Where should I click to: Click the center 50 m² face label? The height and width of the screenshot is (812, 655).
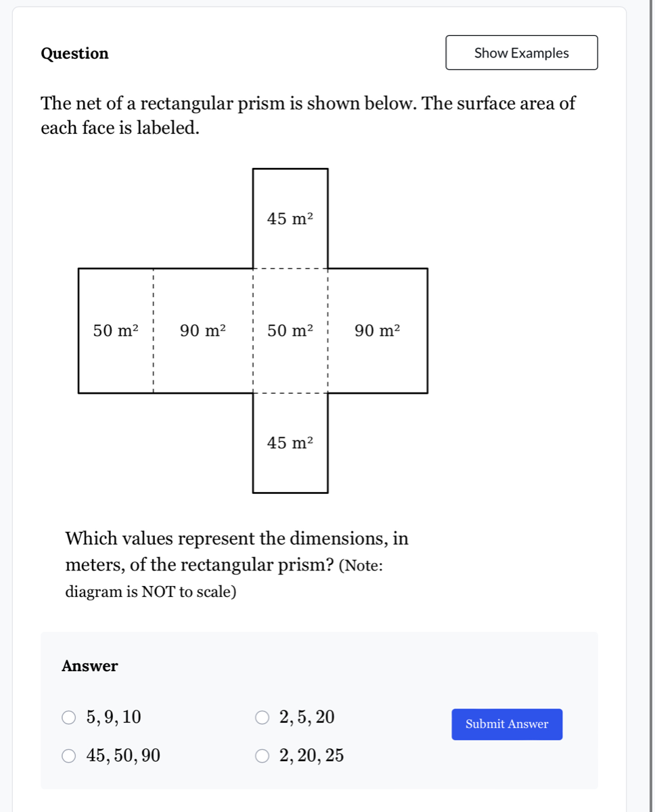point(290,331)
